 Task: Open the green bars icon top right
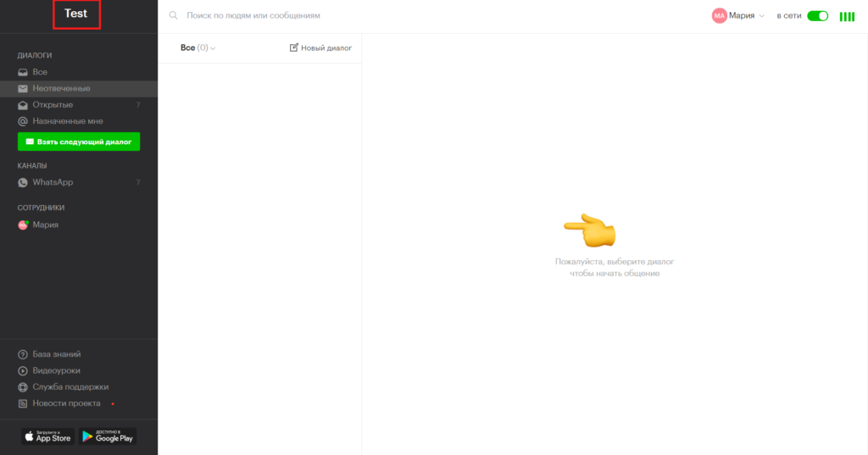847,17
